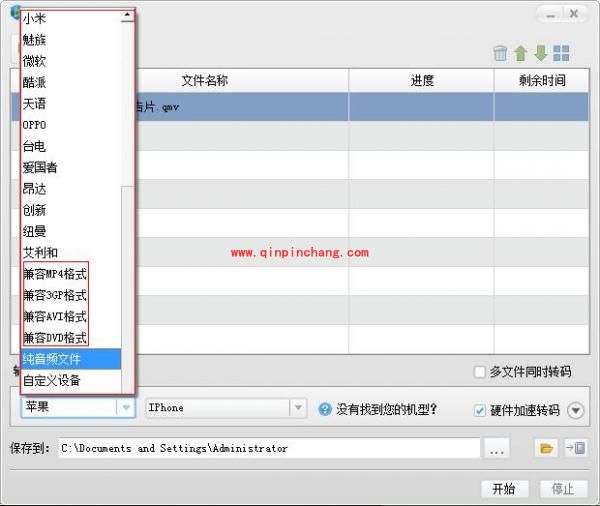The width and height of the screenshot is (600, 506).
Task: Expand advanced options round arrow button
Action: (576, 411)
